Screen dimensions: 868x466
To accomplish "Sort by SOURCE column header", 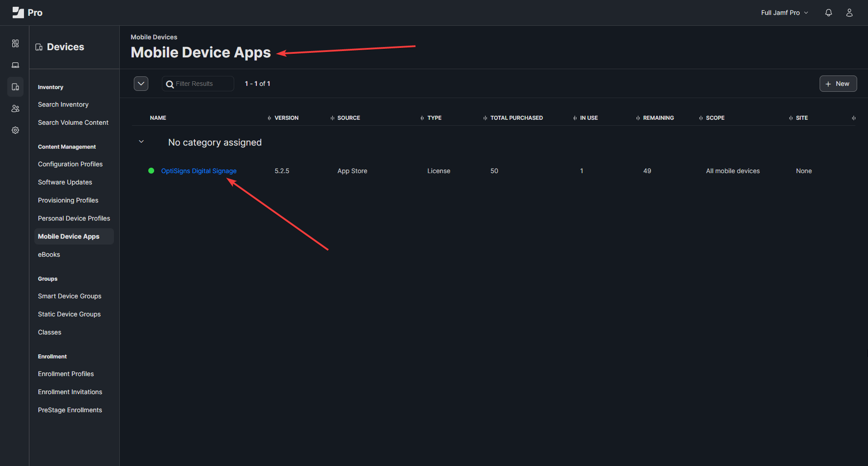I will pos(349,118).
